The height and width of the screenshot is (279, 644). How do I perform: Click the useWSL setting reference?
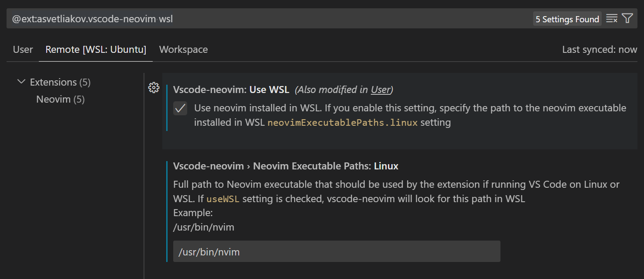click(x=223, y=199)
